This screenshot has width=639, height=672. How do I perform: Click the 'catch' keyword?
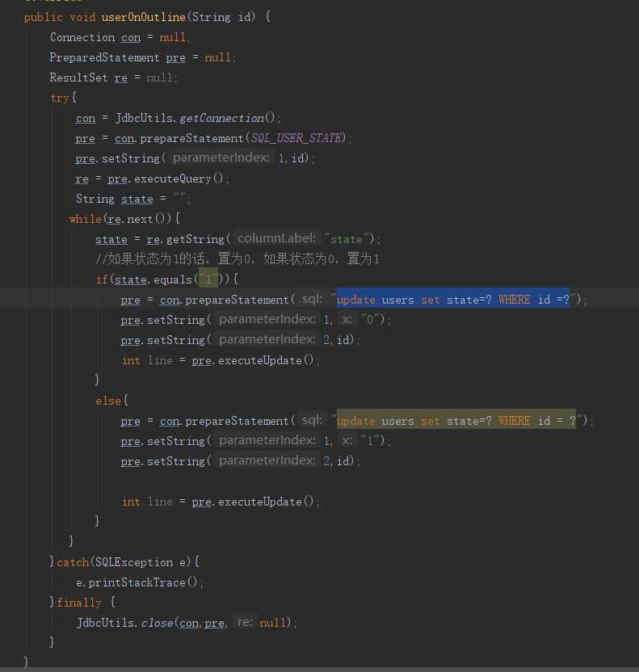click(73, 562)
